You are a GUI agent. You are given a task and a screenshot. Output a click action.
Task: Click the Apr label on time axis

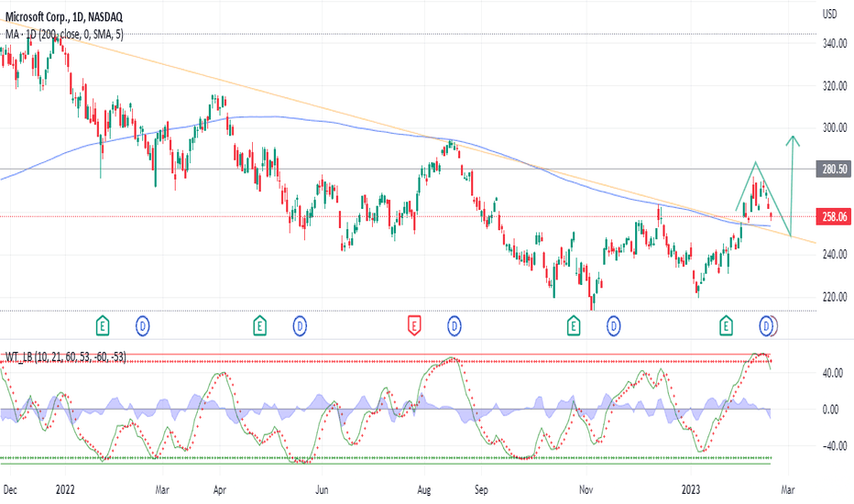coord(220,489)
